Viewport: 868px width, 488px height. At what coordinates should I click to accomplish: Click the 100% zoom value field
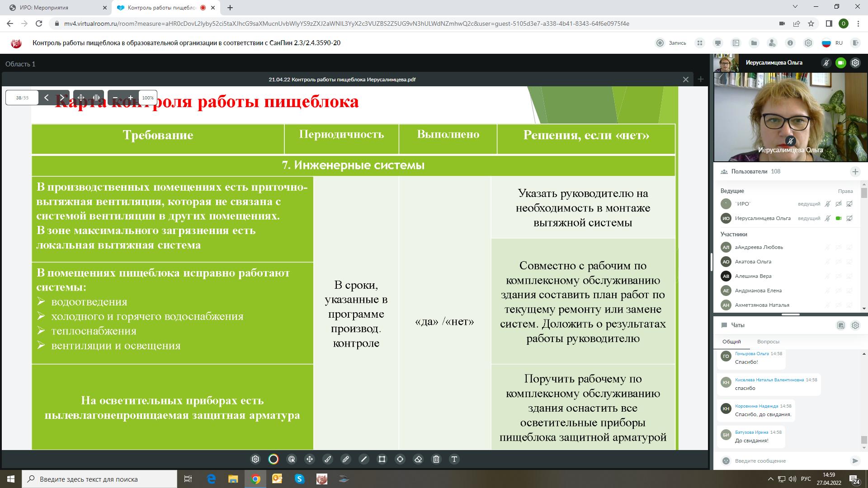148,98
